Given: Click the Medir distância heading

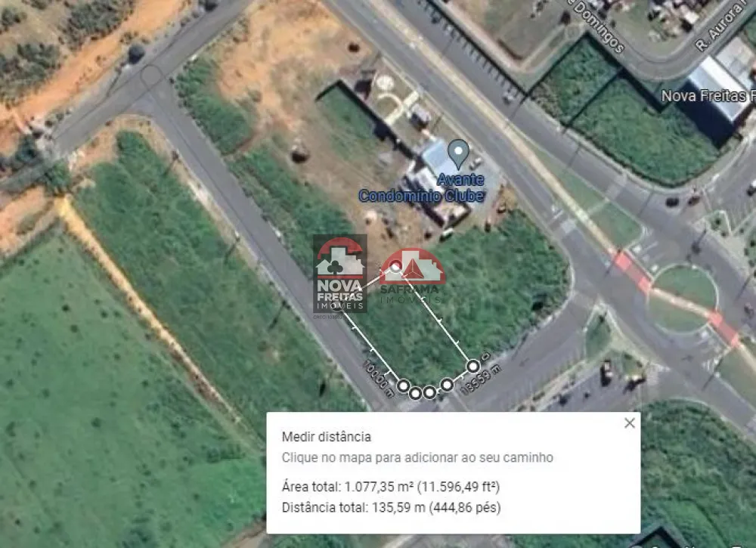Looking at the screenshot, I should (327, 437).
